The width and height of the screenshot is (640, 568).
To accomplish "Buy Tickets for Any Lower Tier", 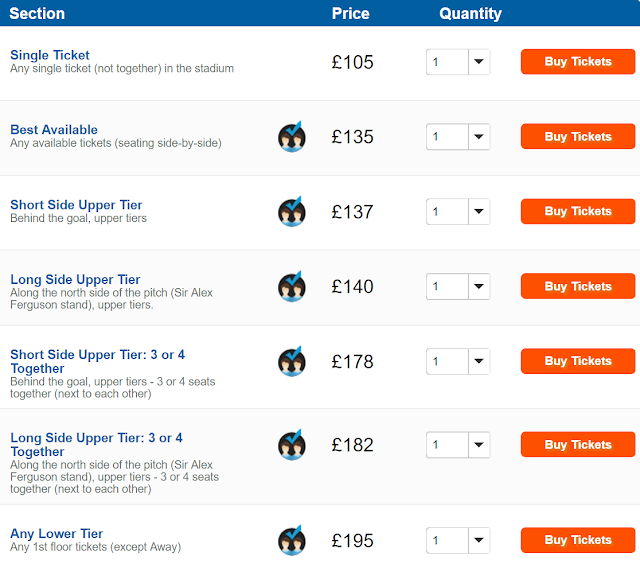I will 578,541.
